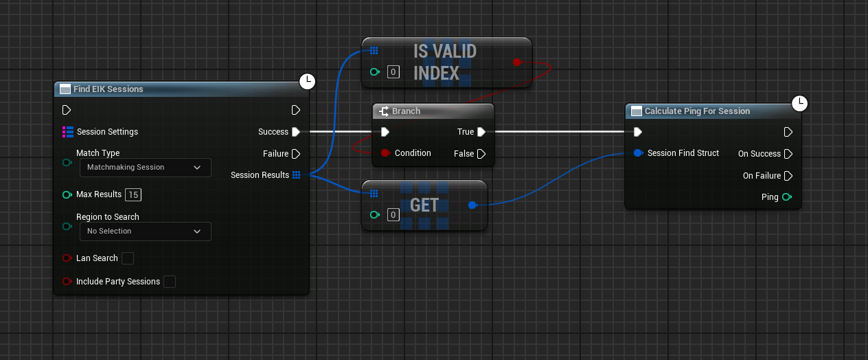Select the Find EIK Sessions node title
The image size is (868, 360).
(108, 89)
